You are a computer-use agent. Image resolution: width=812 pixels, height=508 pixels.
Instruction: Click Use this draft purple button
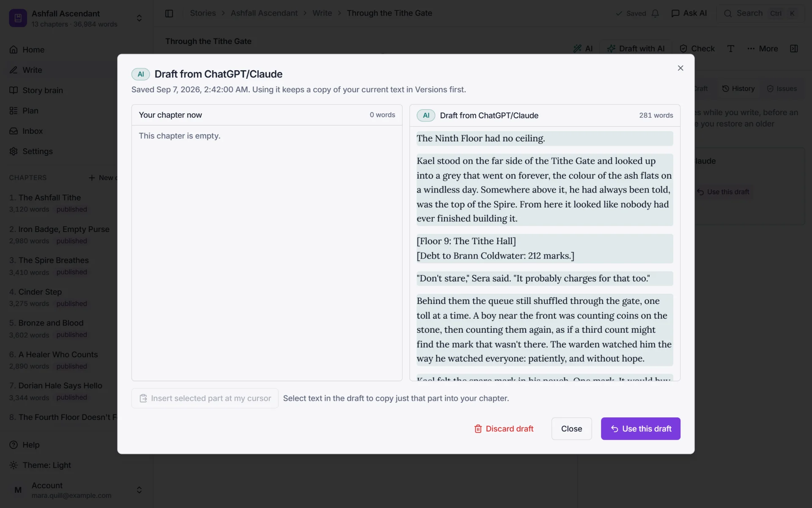[640, 428]
